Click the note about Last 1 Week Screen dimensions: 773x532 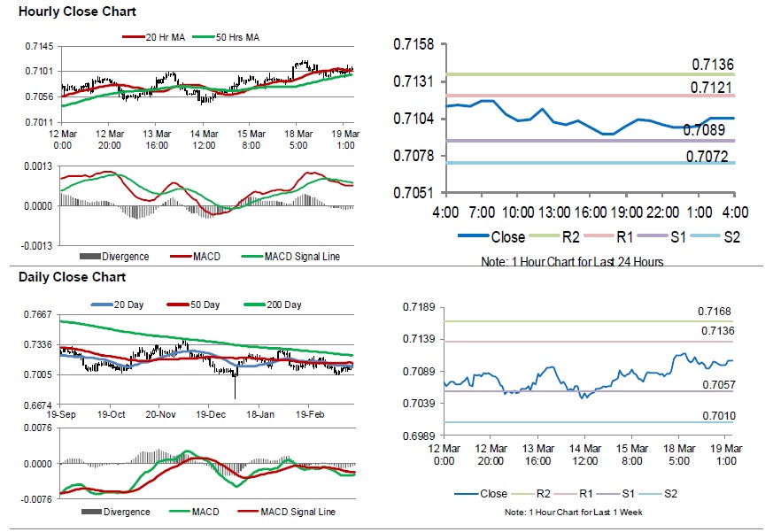[572, 513]
